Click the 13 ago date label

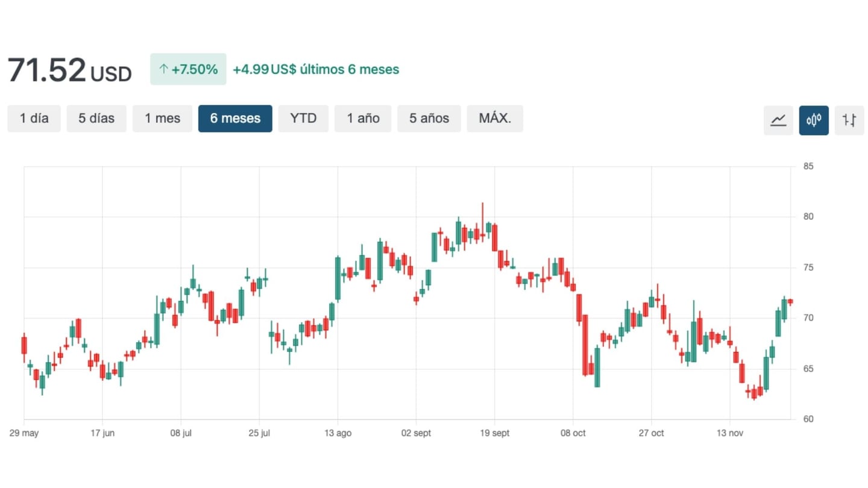338,433
